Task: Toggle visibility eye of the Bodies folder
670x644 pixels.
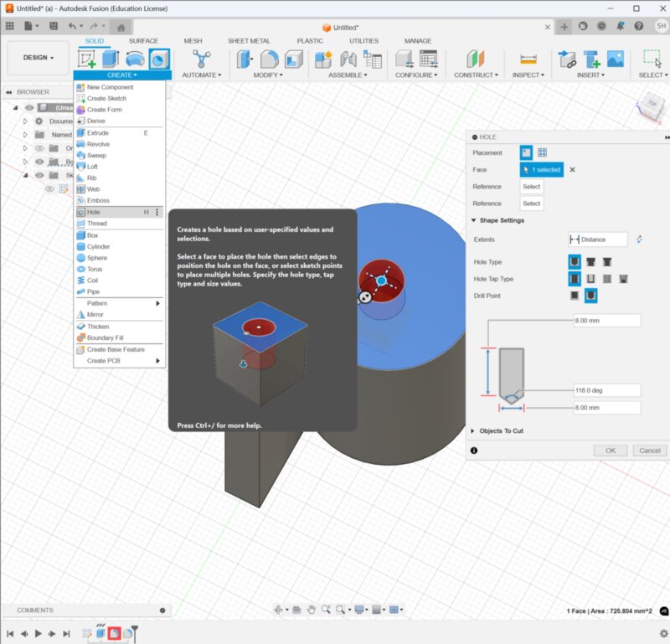Action: 39,162
